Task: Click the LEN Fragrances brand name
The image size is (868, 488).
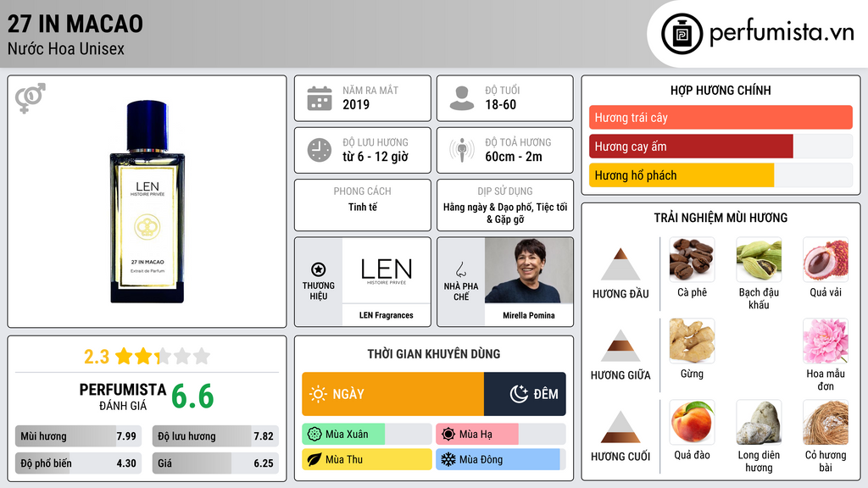Action: (x=386, y=315)
